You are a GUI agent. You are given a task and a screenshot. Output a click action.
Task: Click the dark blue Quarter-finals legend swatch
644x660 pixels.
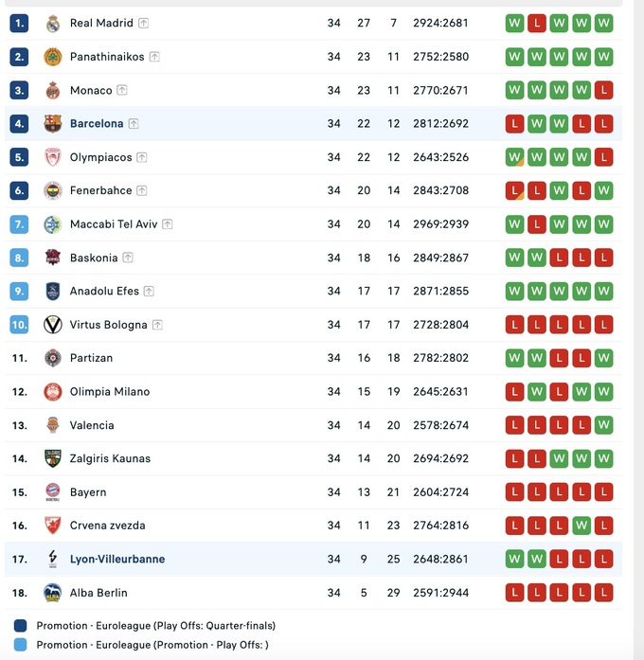(x=21, y=626)
